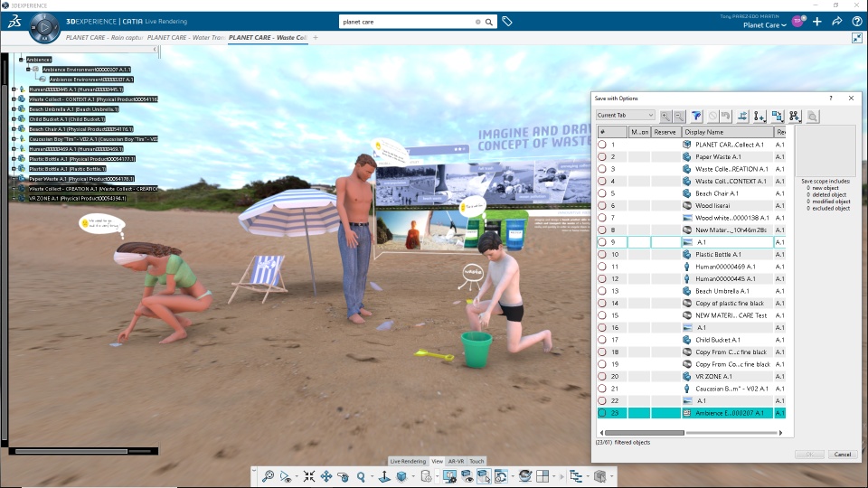Select the radio circle for row 5 Beach Chair
Image resolution: width=868 pixels, height=488 pixels.
(602, 193)
